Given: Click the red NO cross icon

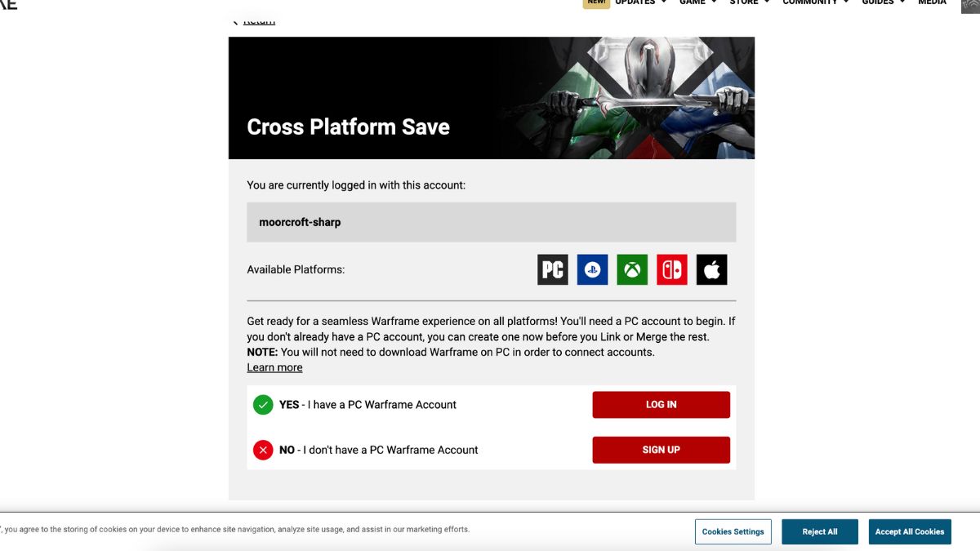Looking at the screenshot, I should [263, 450].
